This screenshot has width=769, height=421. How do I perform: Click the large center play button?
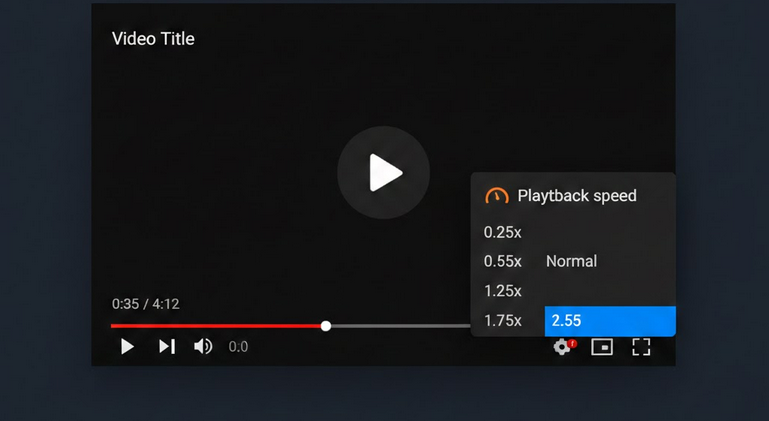(384, 173)
